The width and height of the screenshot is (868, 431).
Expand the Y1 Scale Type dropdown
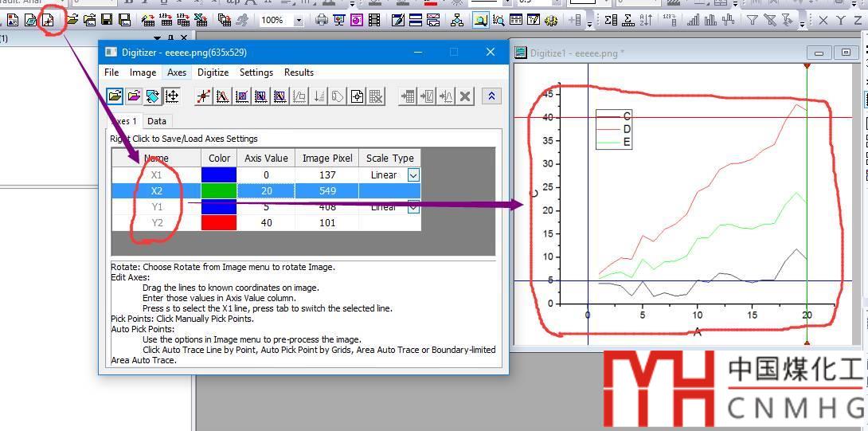coord(413,207)
